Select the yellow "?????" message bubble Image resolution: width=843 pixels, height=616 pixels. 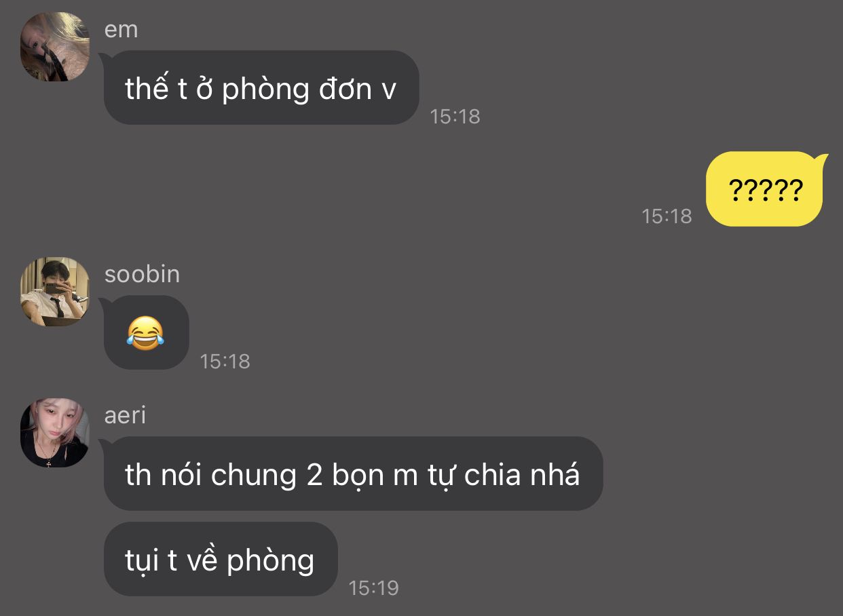coord(765,189)
